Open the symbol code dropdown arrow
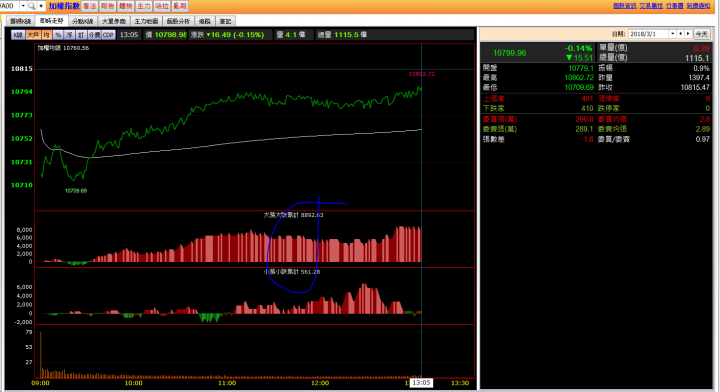The image size is (720, 392). click(x=23, y=6)
